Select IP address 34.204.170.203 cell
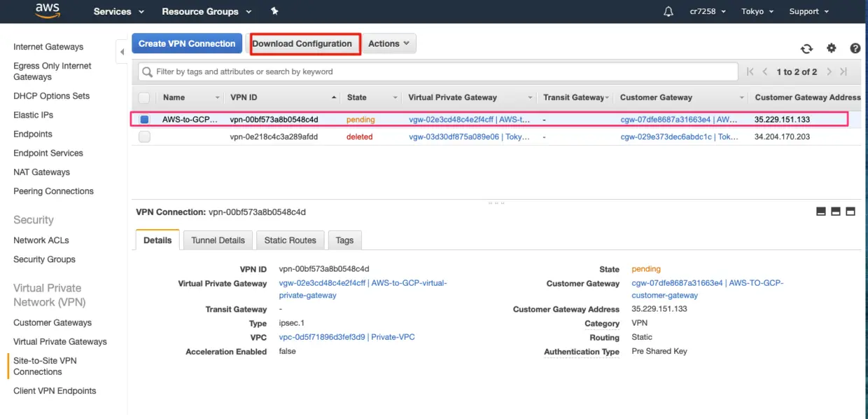 [x=782, y=137]
